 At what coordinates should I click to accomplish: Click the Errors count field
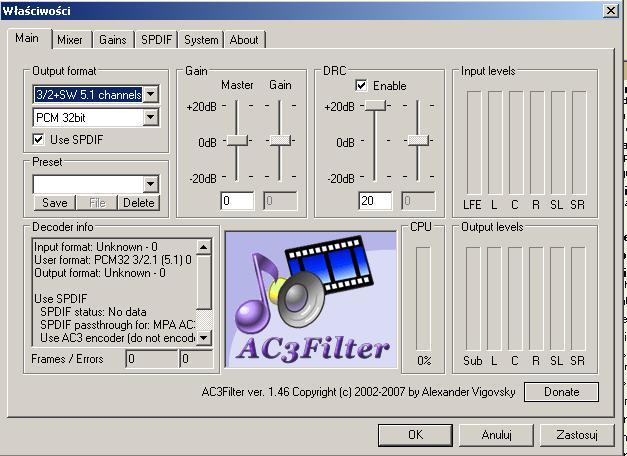point(196,359)
